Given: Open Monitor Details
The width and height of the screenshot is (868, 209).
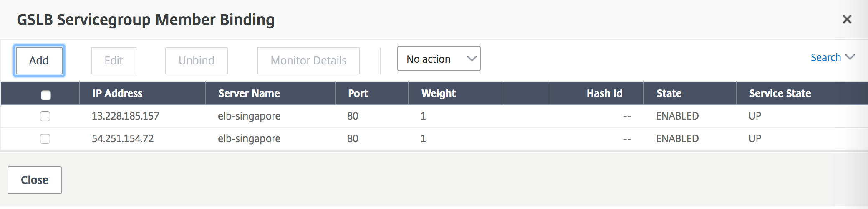Looking at the screenshot, I should click(308, 61).
